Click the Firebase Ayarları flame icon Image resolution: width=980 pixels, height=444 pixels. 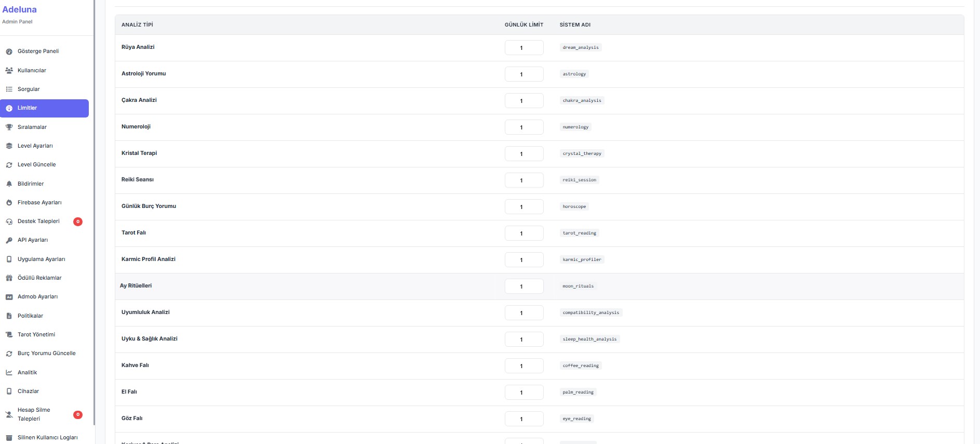pos(9,203)
